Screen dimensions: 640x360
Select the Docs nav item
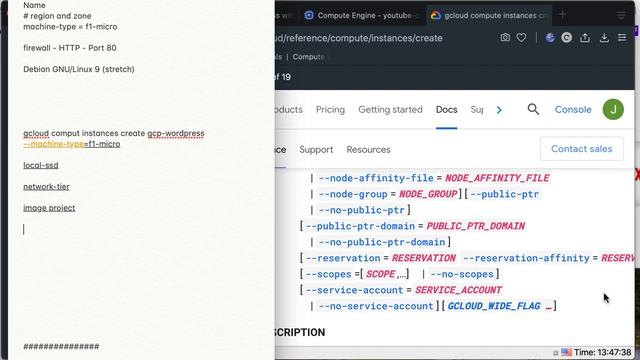pos(447,109)
